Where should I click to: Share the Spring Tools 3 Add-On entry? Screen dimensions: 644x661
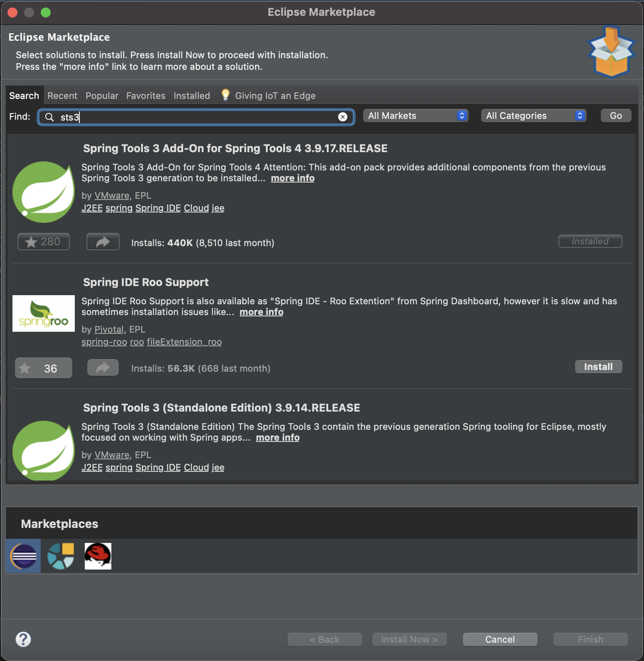point(103,242)
